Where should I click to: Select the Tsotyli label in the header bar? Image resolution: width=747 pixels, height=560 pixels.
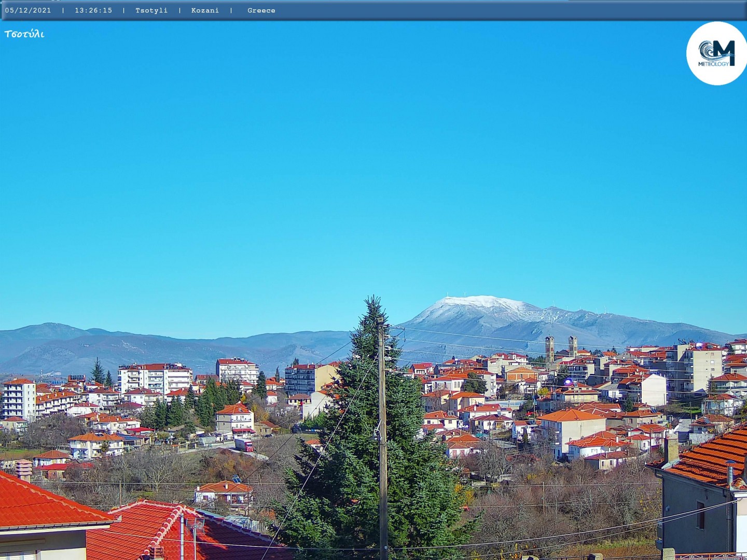151,10
